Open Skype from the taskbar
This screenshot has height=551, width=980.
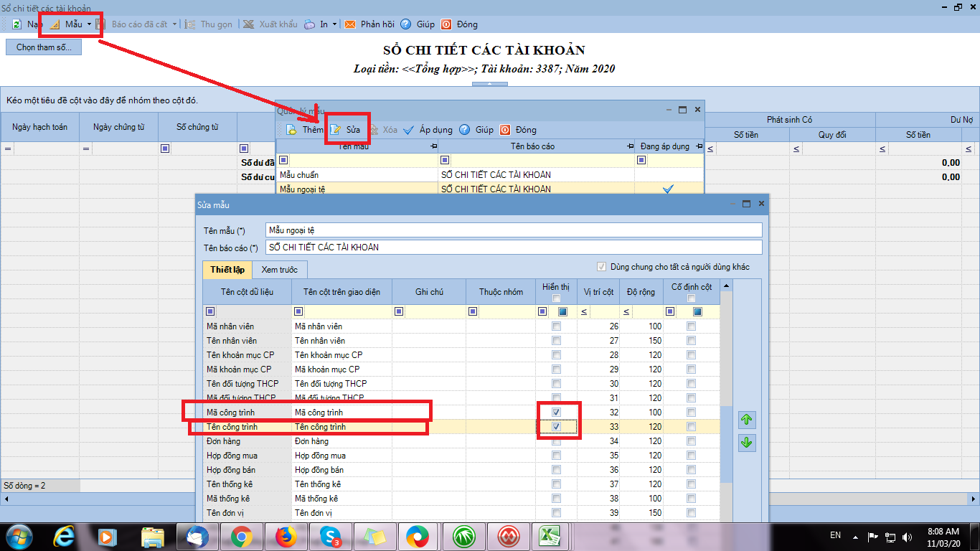329,536
